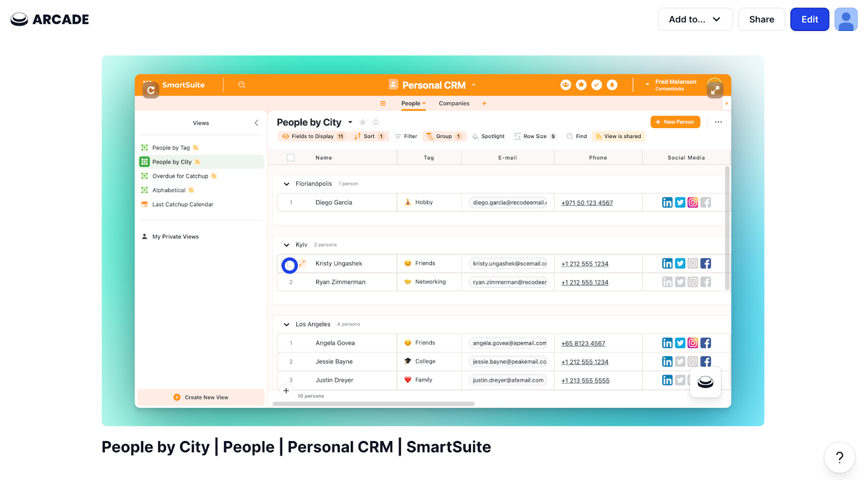Open the user profile avatar

click(846, 20)
